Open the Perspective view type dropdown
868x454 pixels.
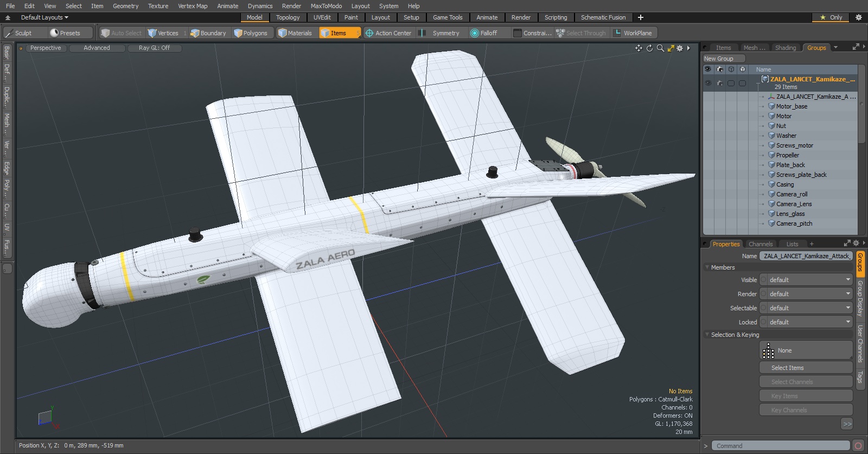[46, 48]
